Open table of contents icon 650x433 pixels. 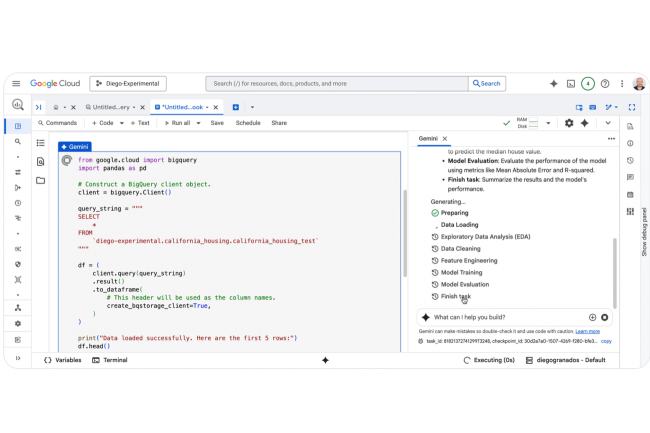(x=40, y=143)
